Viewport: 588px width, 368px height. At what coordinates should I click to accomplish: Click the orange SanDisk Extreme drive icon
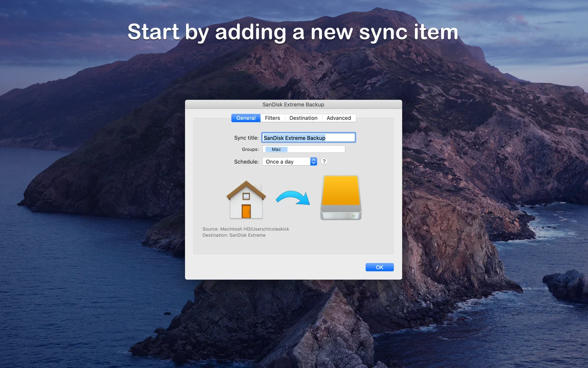tap(340, 197)
